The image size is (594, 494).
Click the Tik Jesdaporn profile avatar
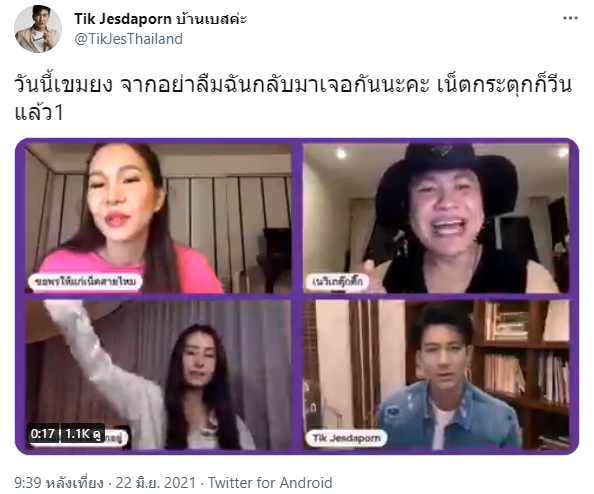[38, 28]
